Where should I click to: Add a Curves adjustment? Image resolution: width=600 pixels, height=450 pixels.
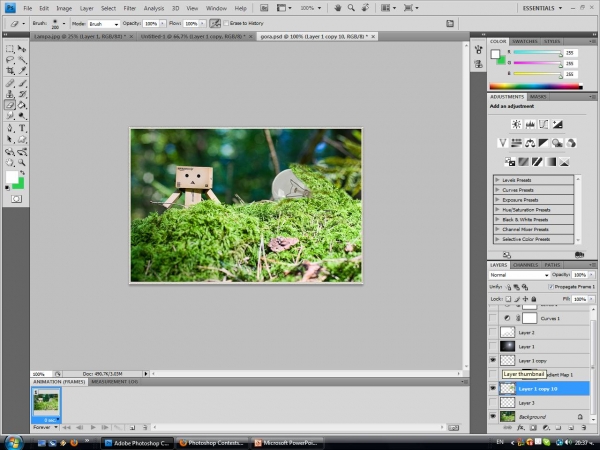(543, 124)
